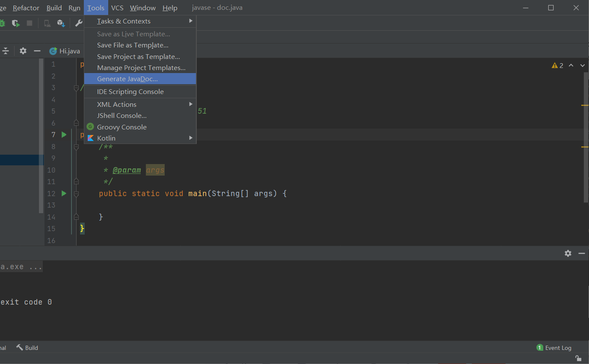Click the project panel scrollbar

(41, 136)
